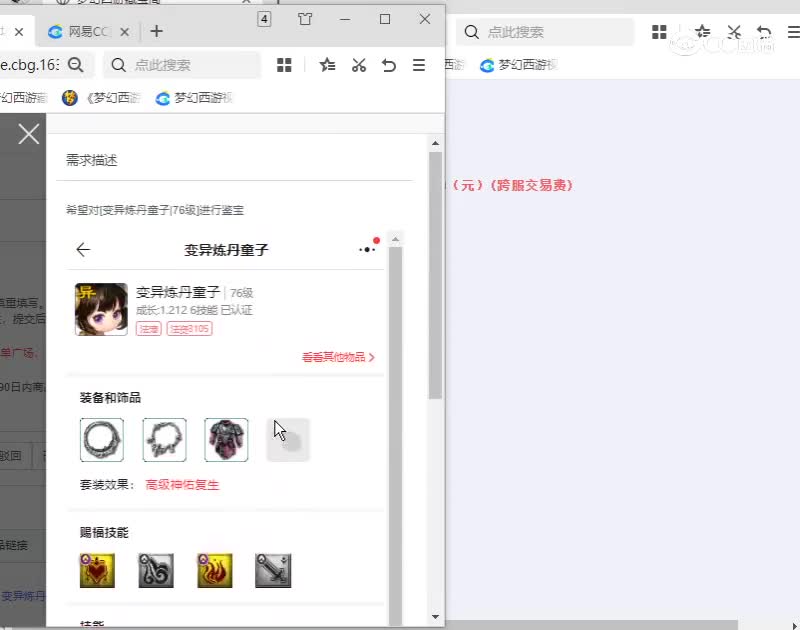Click the 法宠 tag

[x=148, y=329]
